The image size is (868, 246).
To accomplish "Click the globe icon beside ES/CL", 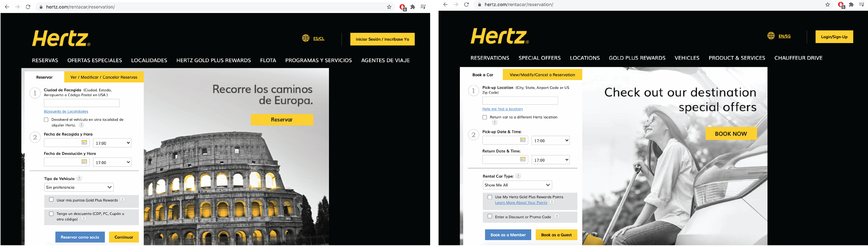I will point(305,38).
